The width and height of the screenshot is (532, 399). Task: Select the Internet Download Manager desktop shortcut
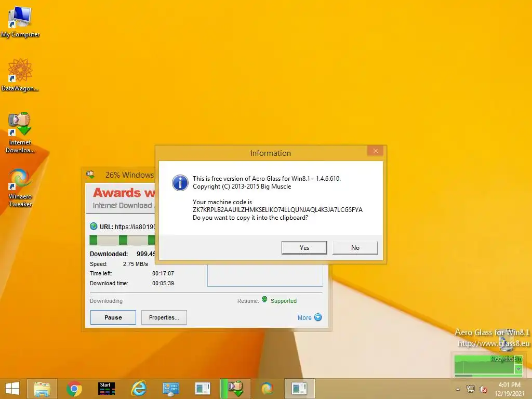click(20, 132)
